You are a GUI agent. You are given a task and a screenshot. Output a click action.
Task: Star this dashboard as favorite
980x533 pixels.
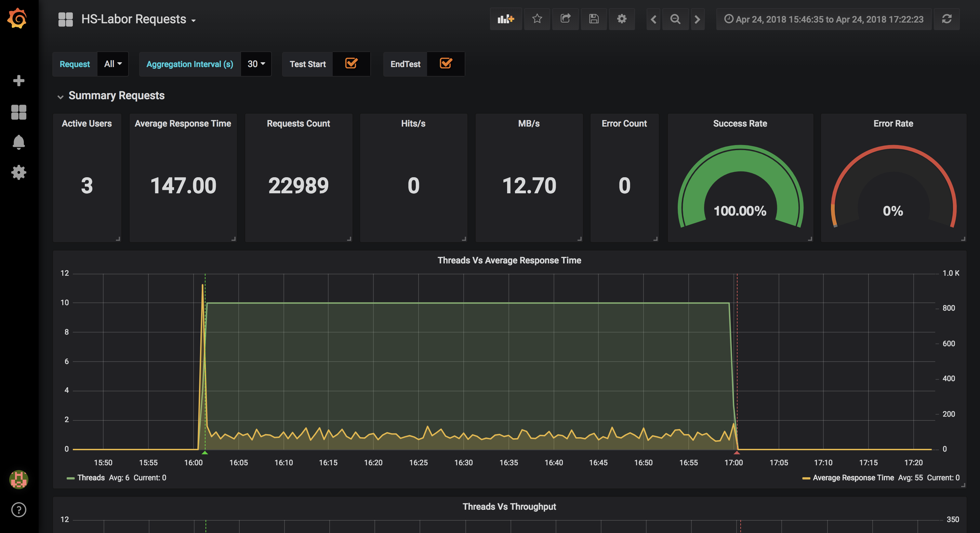pos(537,19)
